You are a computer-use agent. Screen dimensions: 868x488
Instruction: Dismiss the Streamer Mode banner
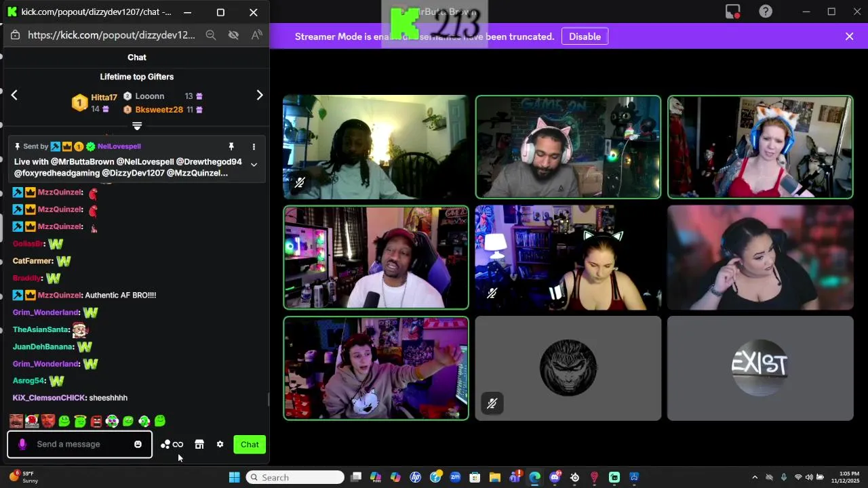point(849,37)
